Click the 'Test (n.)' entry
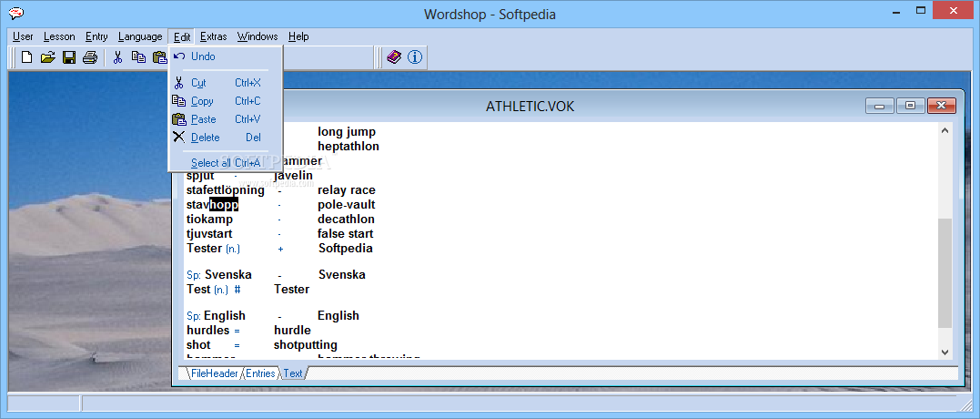Image resolution: width=980 pixels, height=419 pixels. (207, 290)
